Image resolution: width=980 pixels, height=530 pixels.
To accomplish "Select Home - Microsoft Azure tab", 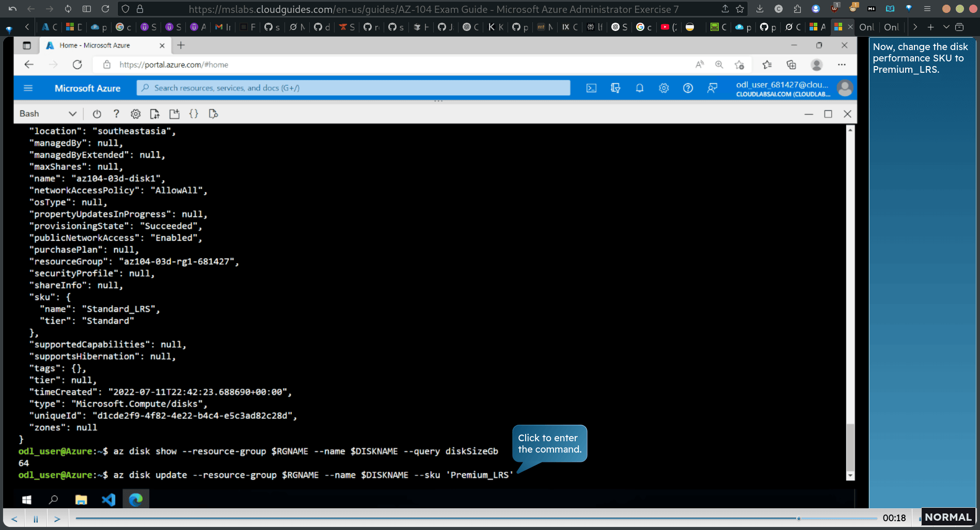I will [x=105, y=45].
